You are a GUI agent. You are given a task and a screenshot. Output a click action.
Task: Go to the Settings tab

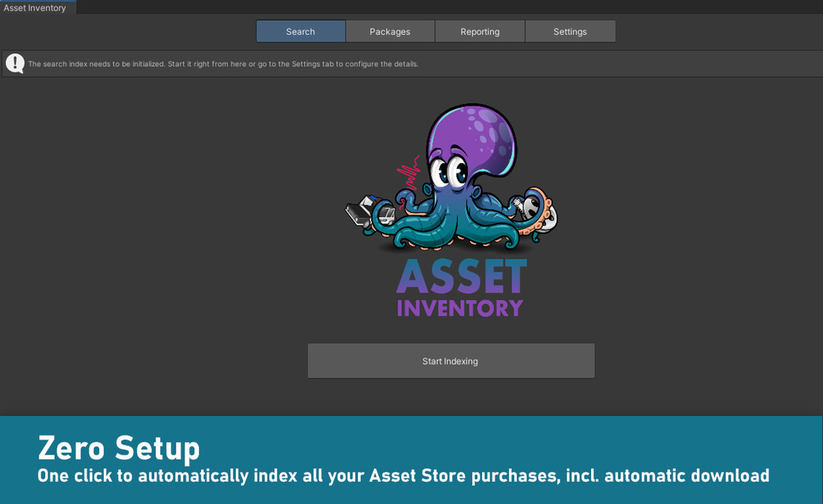[570, 32]
